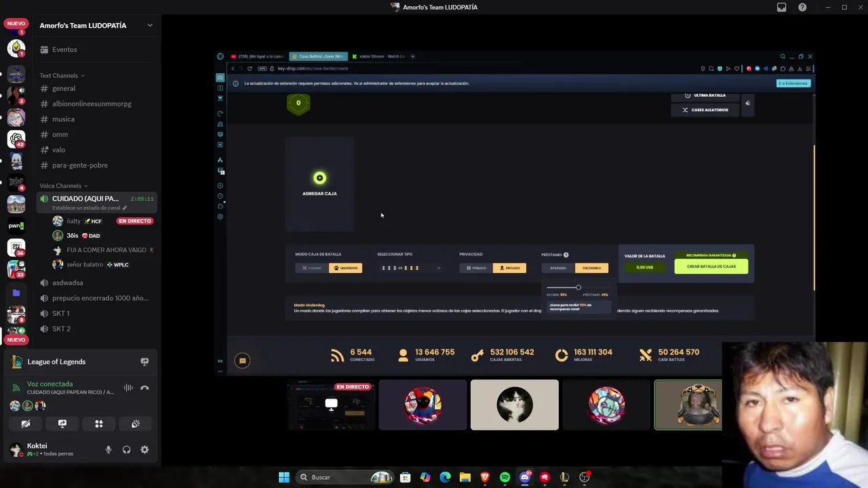868x488 pixels.
Task: Open the Préstamo help question icon
Action: (566, 255)
